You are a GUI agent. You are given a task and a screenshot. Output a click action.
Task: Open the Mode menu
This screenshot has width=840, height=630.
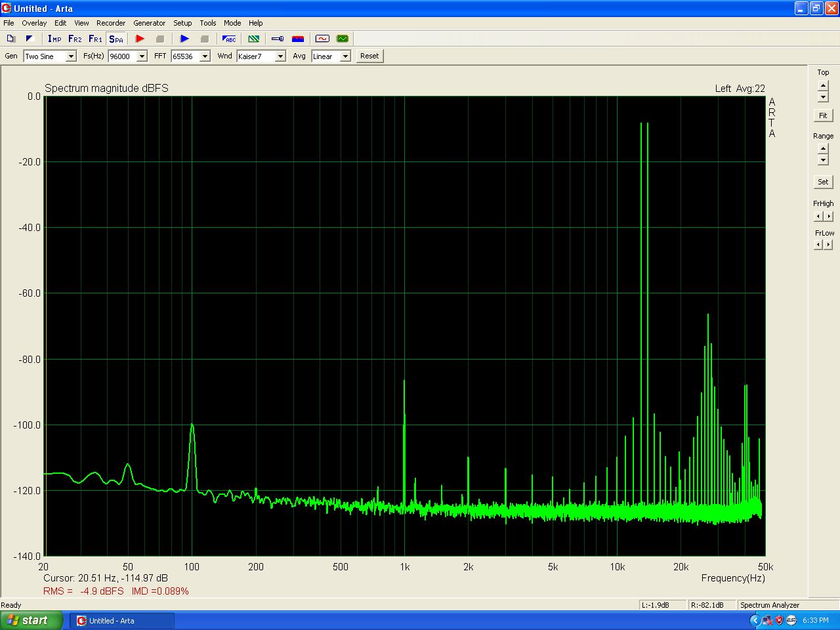232,23
